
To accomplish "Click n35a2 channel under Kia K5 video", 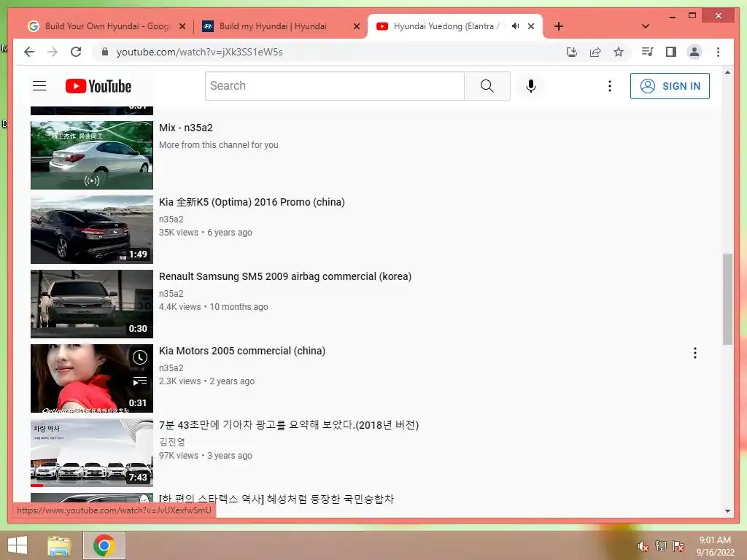I will coord(171,219).
